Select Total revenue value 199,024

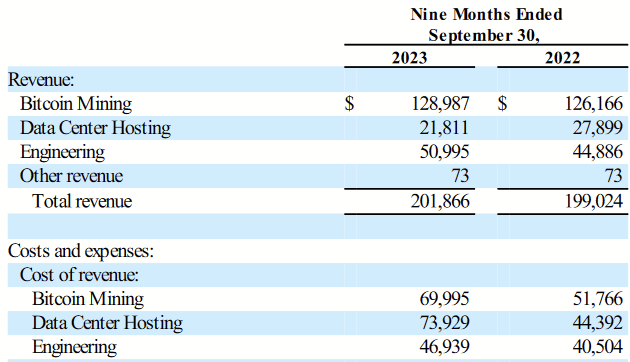click(594, 201)
